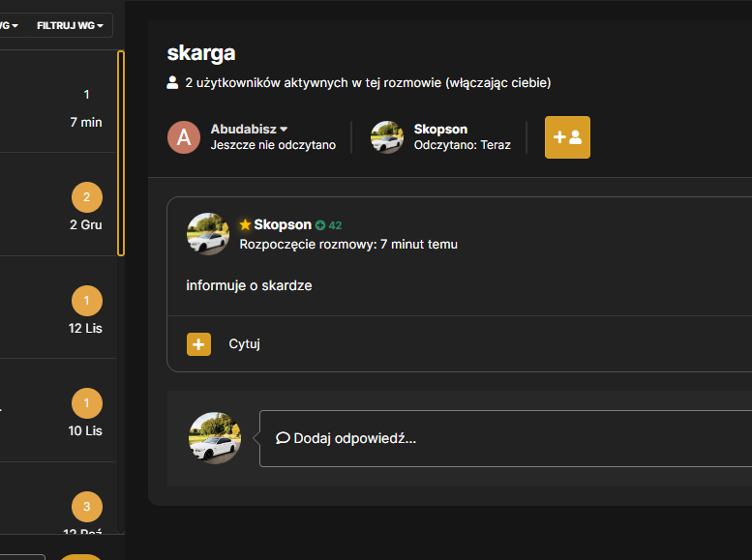Click the Cytuj quote link
The height and width of the screenshot is (560, 752).
click(244, 343)
